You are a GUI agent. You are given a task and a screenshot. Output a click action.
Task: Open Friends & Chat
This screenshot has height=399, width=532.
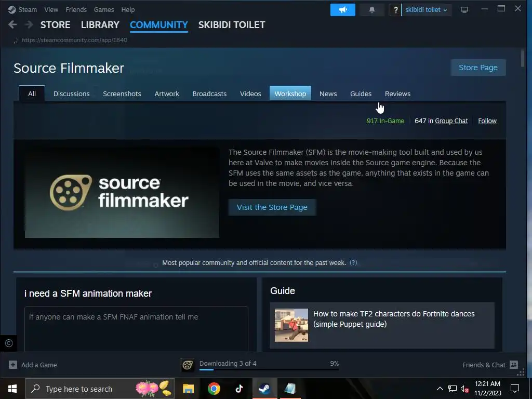[x=484, y=365]
